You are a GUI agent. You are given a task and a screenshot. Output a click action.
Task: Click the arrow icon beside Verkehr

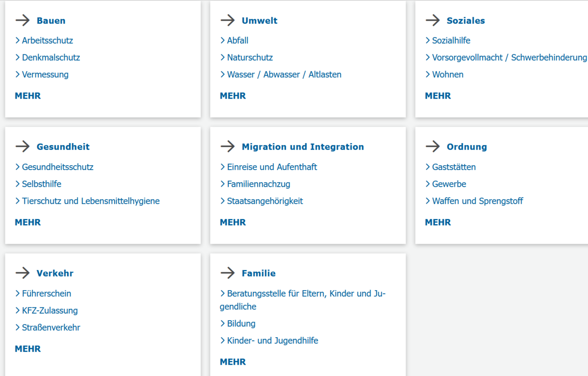(x=23, y=273)
